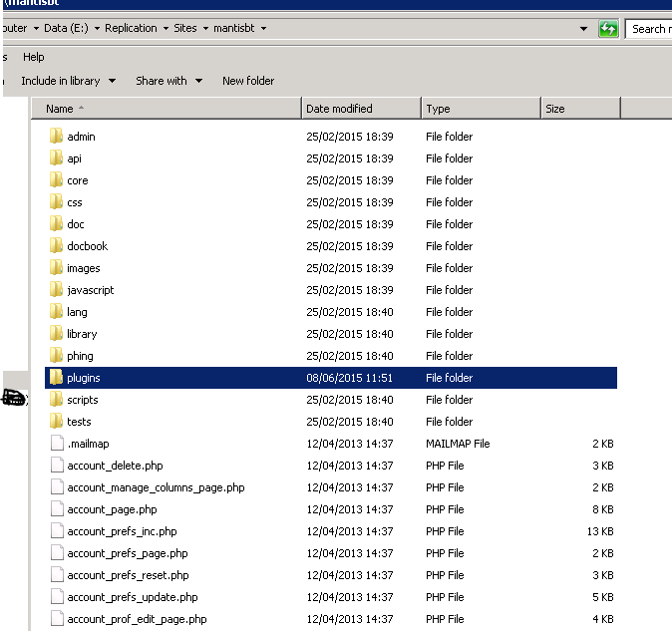
Task: Expand the dropdown arrow after Data (E:)
Action: (x=97, y=29)
